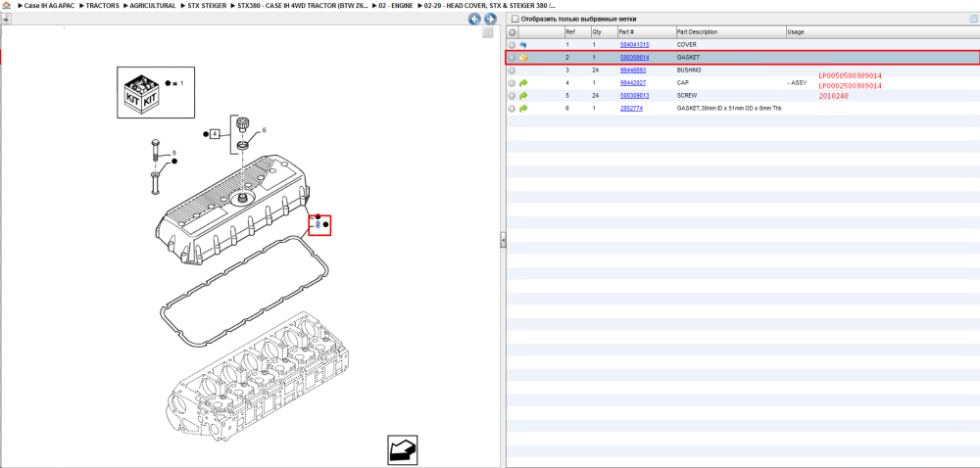The height and width of the screenshot is (468, 980).
Task: Select the COVER description cell
Action: (x=686, y=45)
